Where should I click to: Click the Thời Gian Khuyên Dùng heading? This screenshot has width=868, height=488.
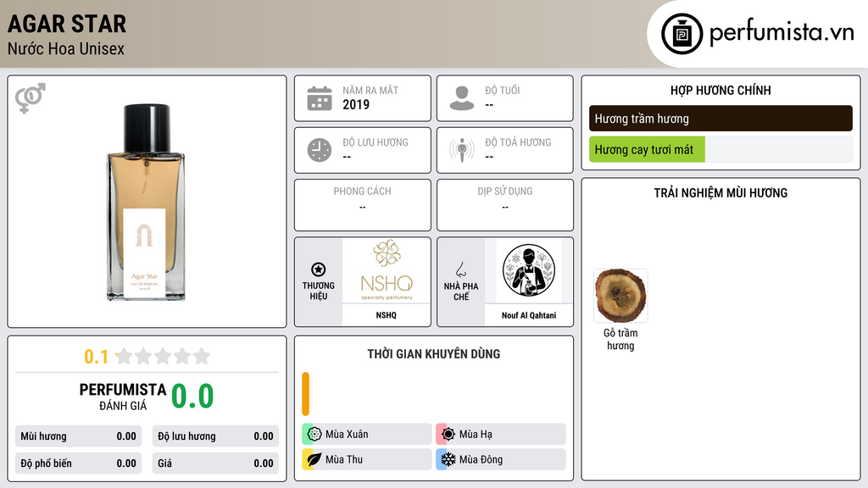433,353
